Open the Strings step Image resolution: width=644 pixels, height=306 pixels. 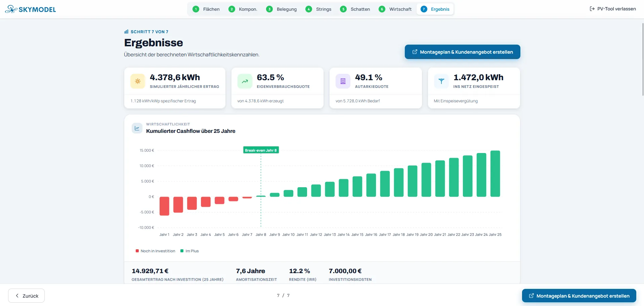point(318,9)
